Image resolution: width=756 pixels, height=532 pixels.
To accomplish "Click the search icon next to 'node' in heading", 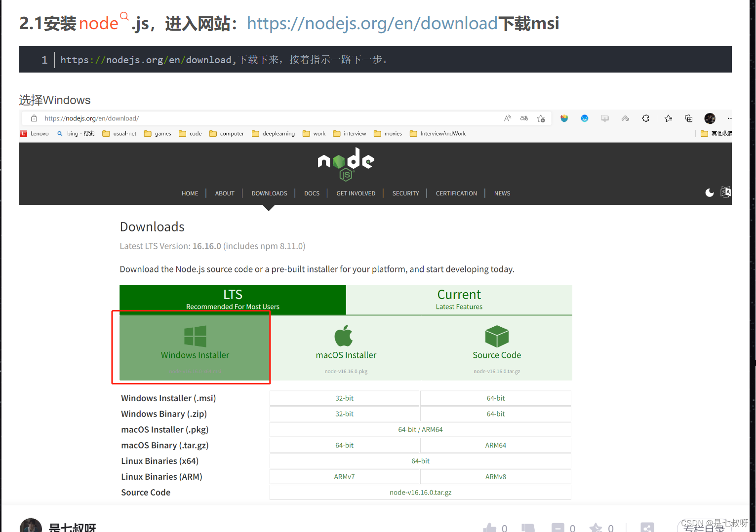I will click(124, 16).
